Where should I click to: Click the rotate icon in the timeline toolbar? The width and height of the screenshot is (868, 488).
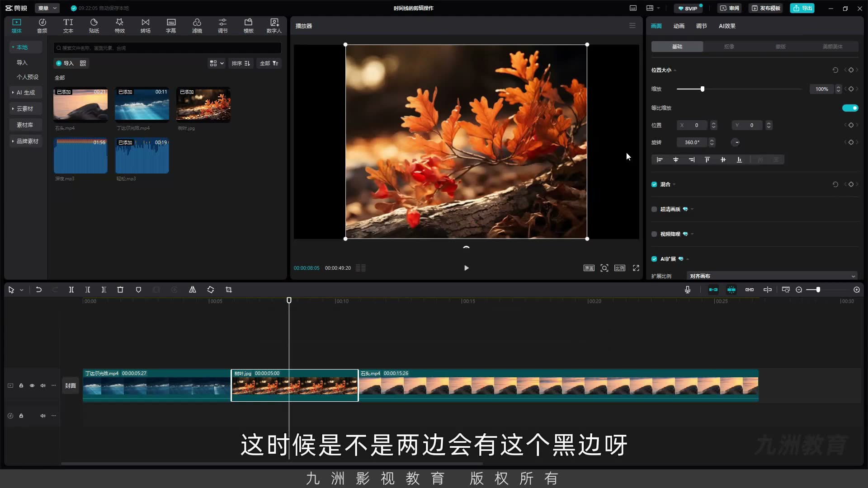(211, 290)
